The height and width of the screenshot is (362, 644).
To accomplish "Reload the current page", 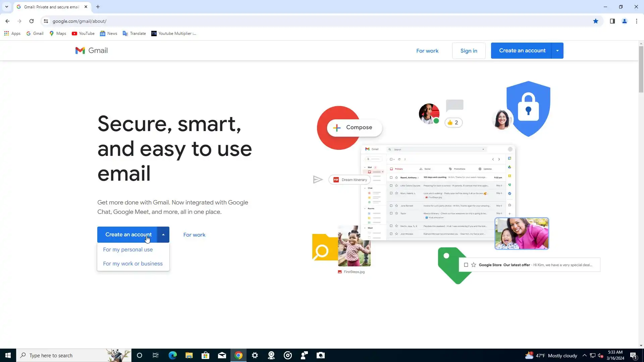I will pyautogui.click(x=32, y=21).
